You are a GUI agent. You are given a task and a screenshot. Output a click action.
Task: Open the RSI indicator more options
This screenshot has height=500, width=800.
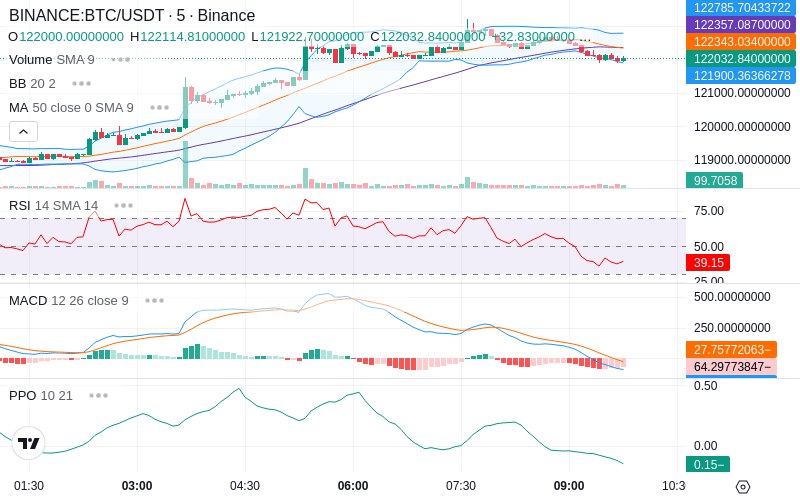(x=123, y=206)
